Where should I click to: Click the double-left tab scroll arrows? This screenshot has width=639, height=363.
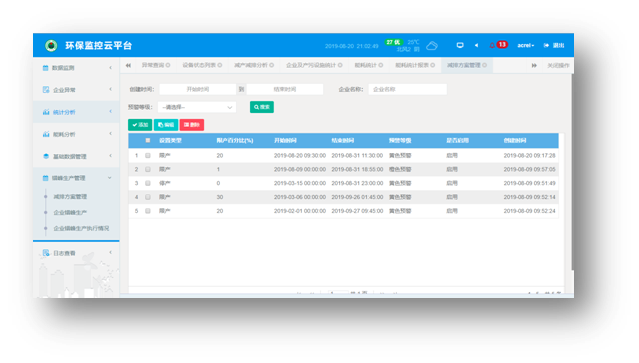pos(128,65)
